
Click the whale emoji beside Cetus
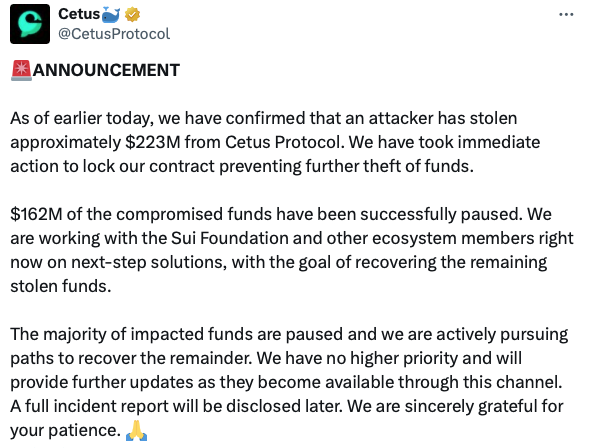[x=111, y=15]
